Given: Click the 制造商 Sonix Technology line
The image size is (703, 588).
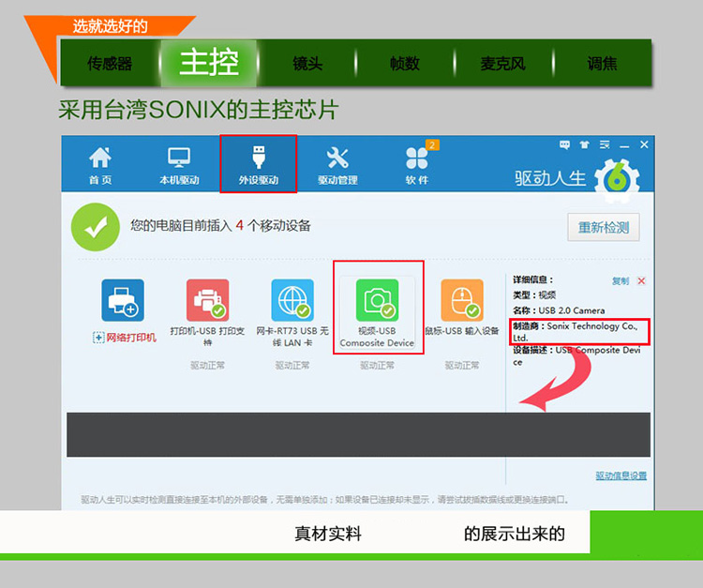Looking at the screenshot, I should [579, 331].
